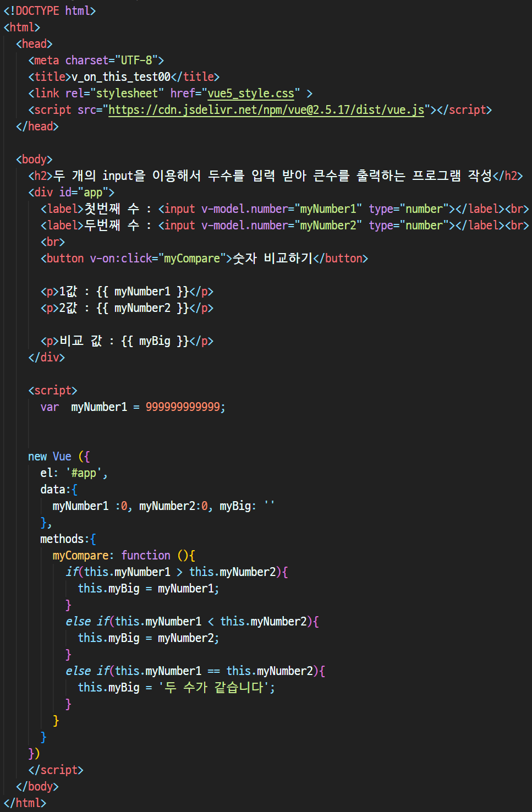Viewport: 532px width, 812px height.
Task: Click the '#app' el string
Action: pyautogui.click(x=84, y=473)
